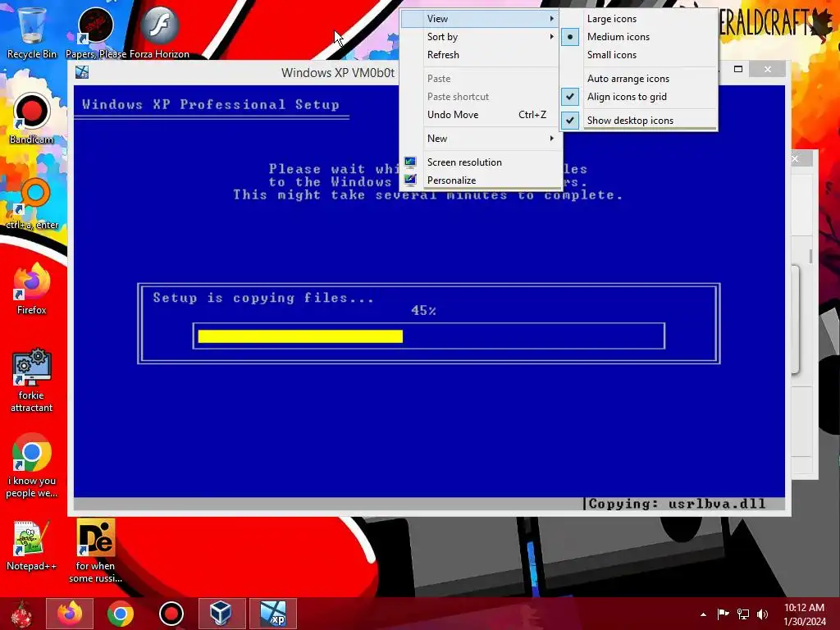This screenshot has height=630, width=840.
Task: Click the Paste shortcut menu entry
Action: coord(481,97)
